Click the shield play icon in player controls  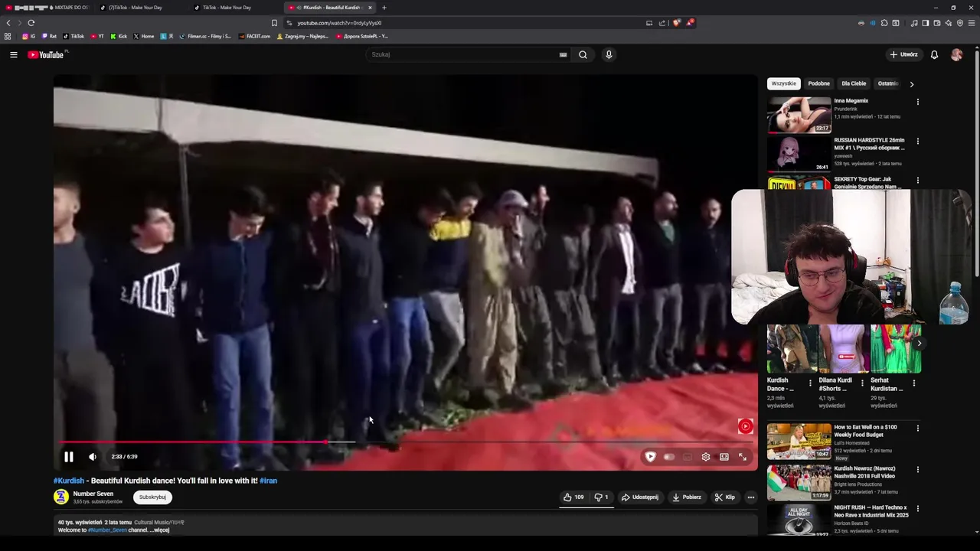click(x=651, y=457)
